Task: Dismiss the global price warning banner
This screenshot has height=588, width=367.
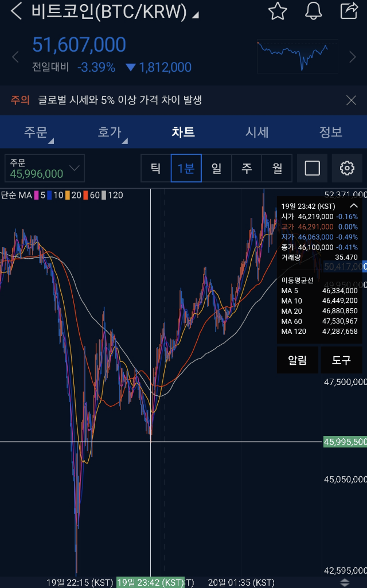Action: [352, 100]
